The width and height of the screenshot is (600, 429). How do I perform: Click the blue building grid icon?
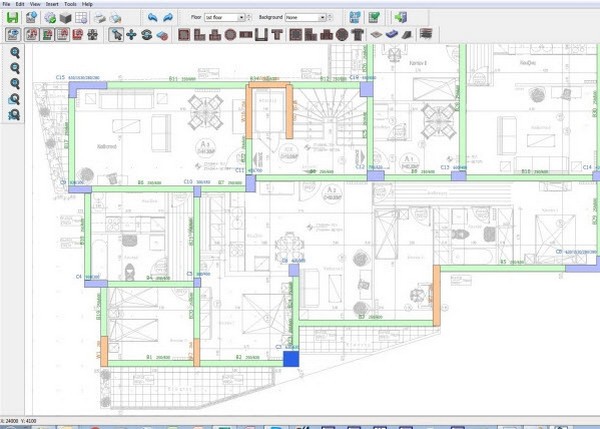(355, 17)
